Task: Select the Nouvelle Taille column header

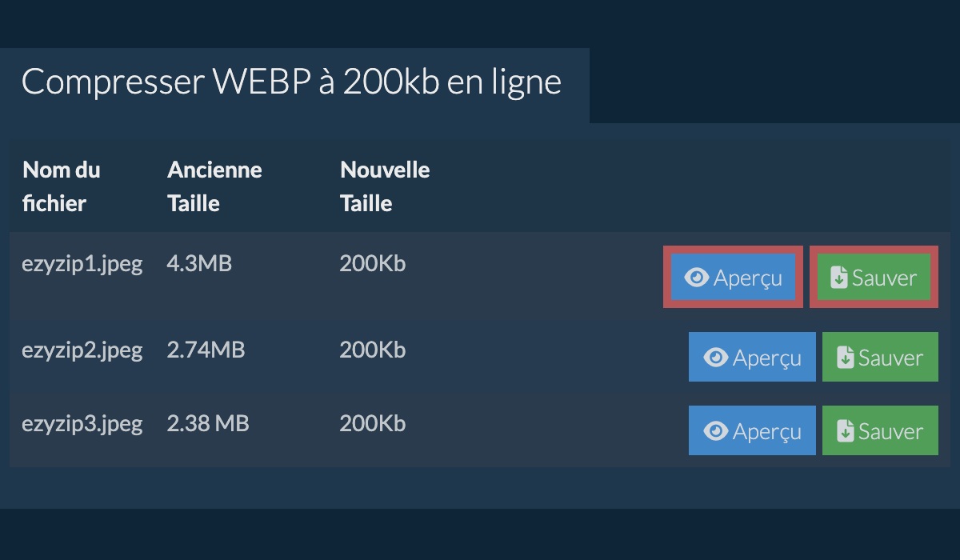Action: coord(385,186)
